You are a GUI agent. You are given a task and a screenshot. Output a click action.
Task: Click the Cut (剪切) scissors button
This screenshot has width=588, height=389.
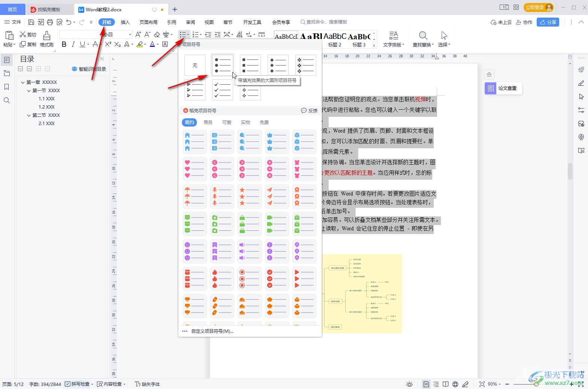click(x=28, y=34)
